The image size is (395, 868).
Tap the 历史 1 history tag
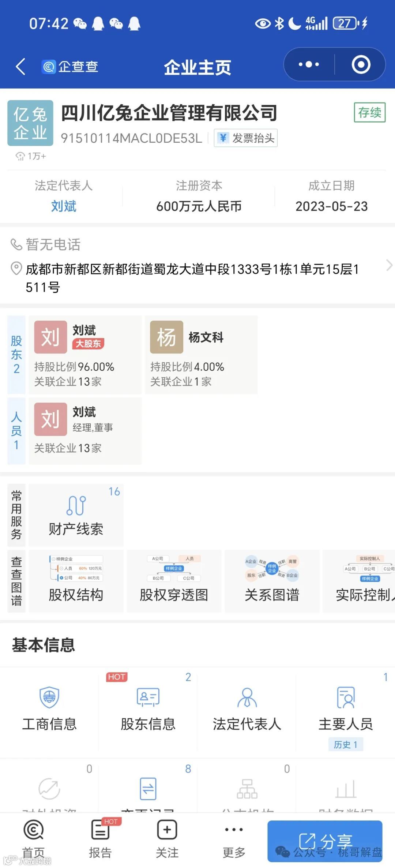click(346, 744)
